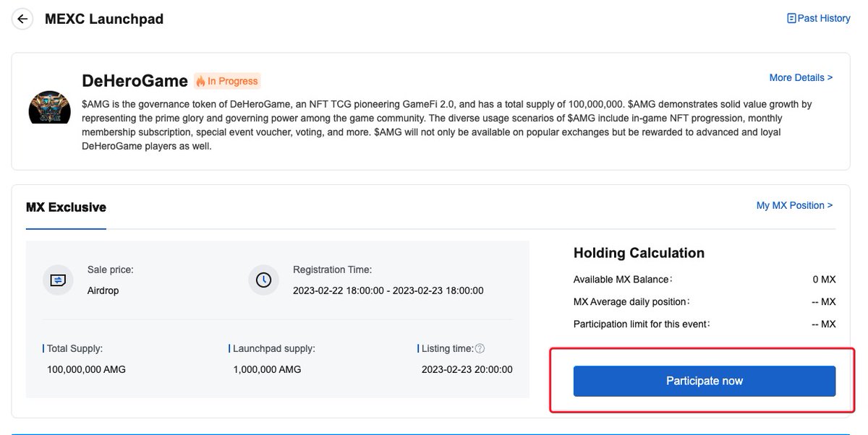
Task: Open More Details for DeHeroGame
Action: 801,77
